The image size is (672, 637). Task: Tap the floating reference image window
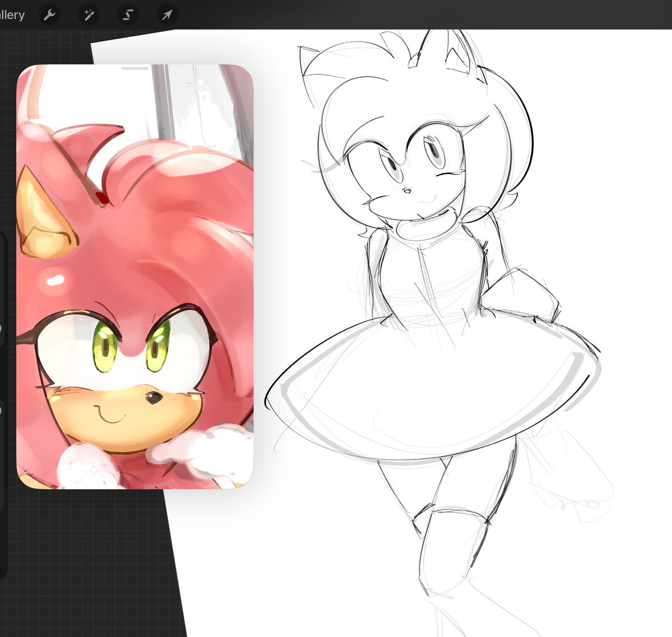pyautogui.click(x=135, y=277)
